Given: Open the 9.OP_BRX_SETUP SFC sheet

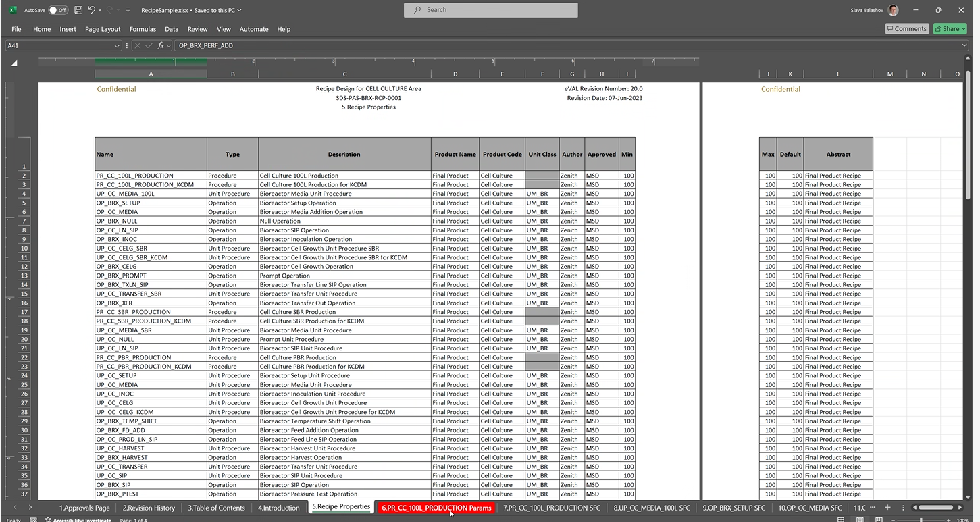Looking at the screenshot, I should (x=734, y=508).
